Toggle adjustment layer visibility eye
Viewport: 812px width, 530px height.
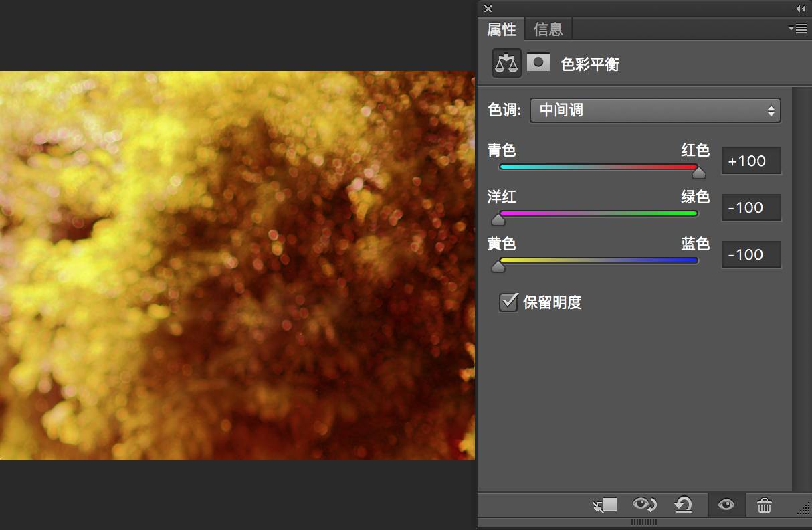point(726,505)
